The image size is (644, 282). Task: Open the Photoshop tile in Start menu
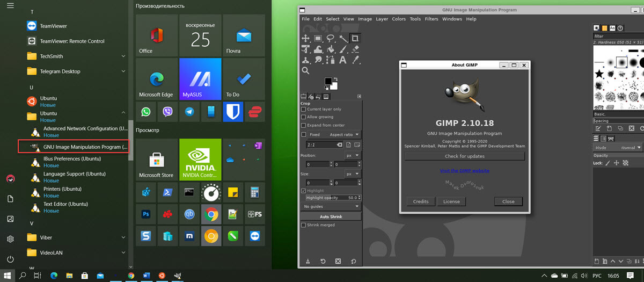click(146, 214)
